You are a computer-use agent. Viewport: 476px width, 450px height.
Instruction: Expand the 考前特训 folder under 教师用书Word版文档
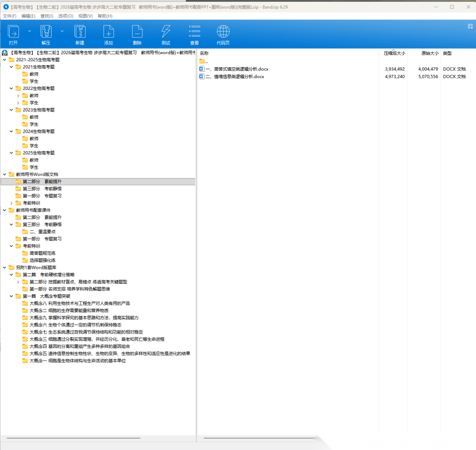(x=11, y=203)
